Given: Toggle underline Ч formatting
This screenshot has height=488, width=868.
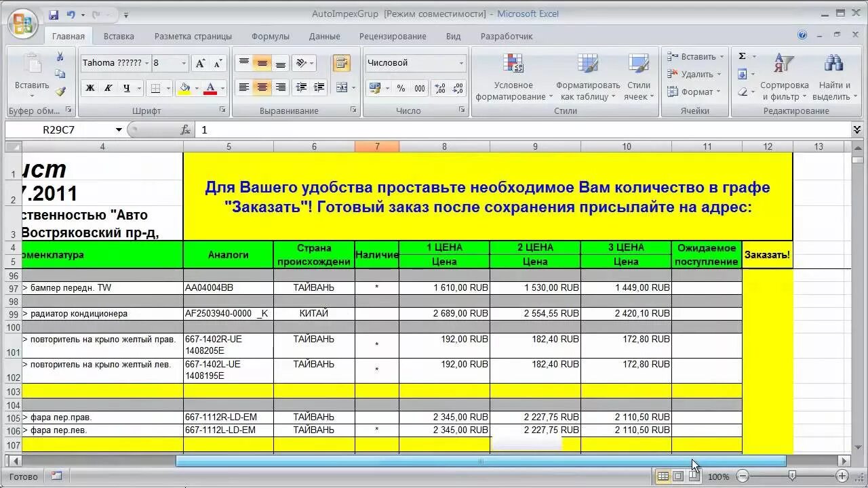Looking at the screenshot, I should coord(126,87).
